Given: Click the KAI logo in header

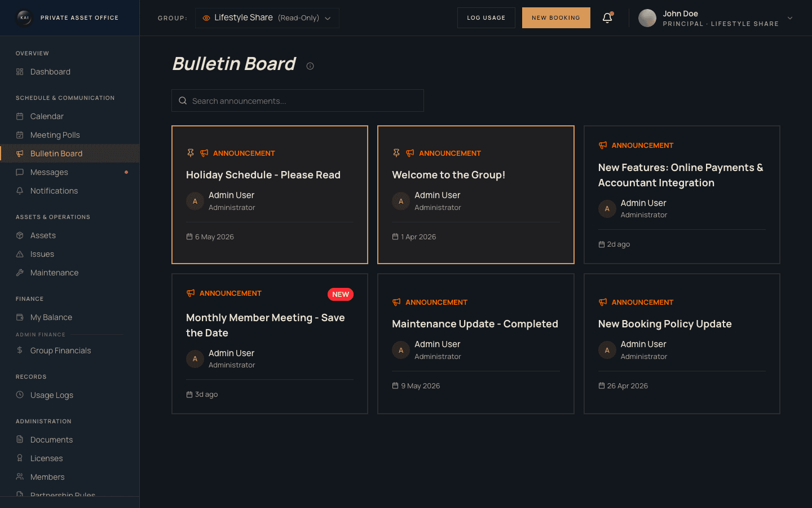Looking at the screenshot, I should (x=24, y=17).
